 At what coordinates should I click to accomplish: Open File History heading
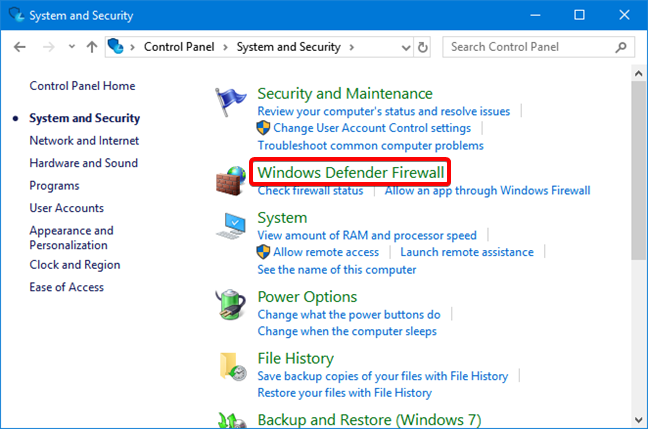tap(295, 358)
